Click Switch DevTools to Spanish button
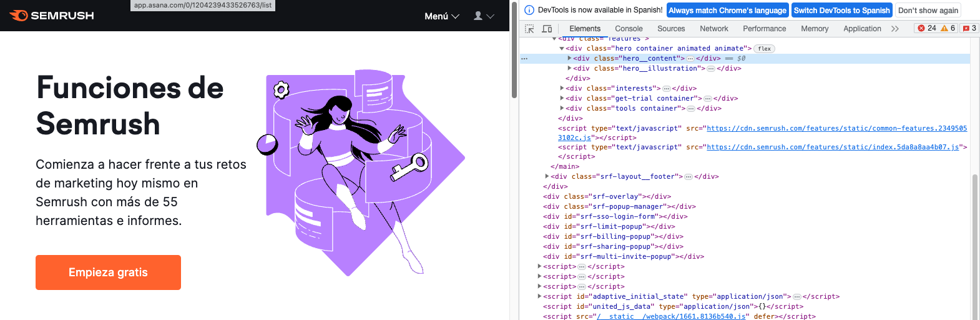The image size is (980, 320). (841, 11)
